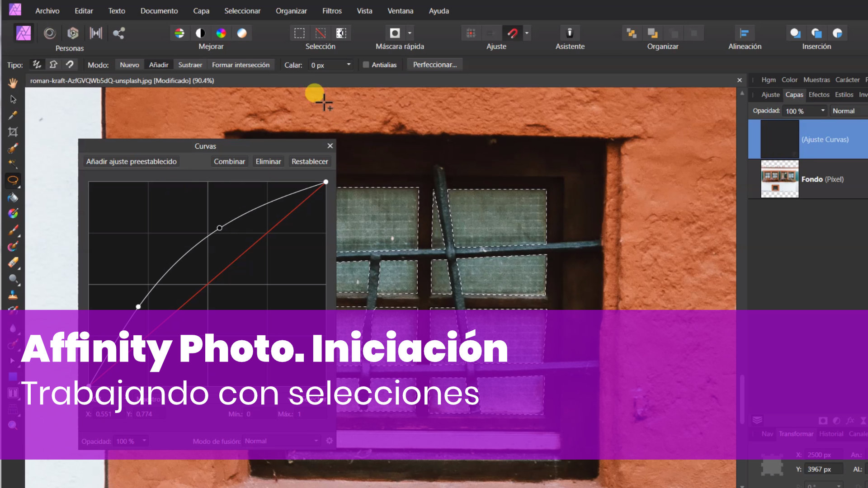Set selection mode to Sustraer
The width and height of the screenshot is (868, 488).
[x=190, y=65]
